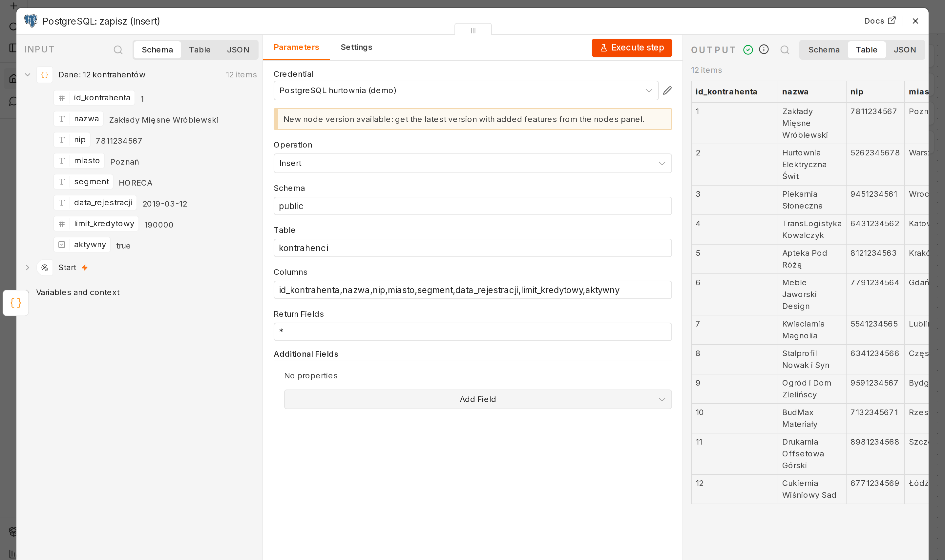Switch INPUT view to JSON
Screen dimensions: 945x560
tap(238, 50)
